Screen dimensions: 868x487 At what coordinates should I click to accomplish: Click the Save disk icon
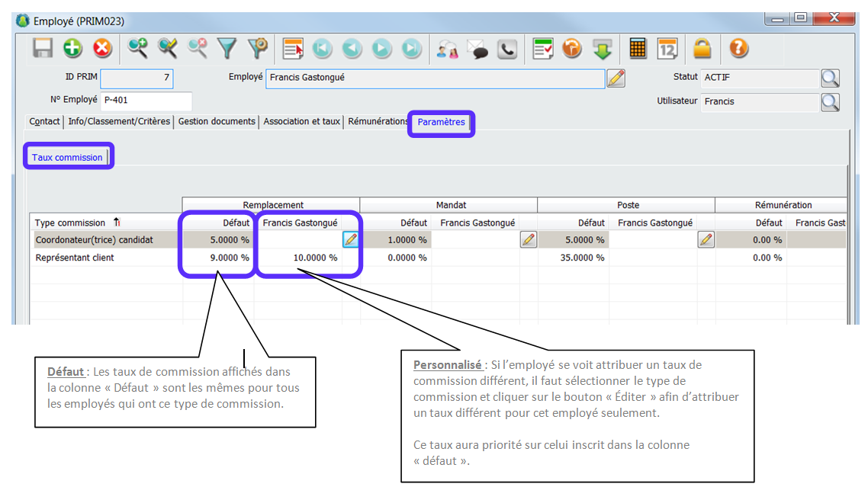tap(43, 49)
